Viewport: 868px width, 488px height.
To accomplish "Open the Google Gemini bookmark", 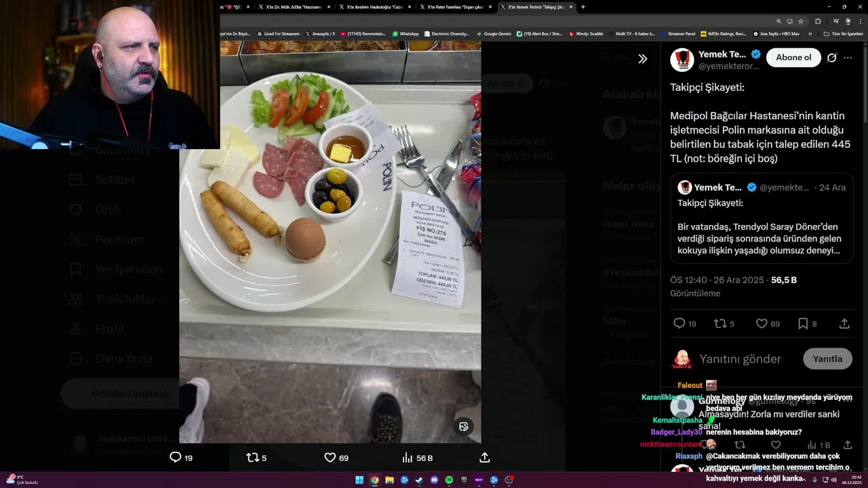I will pyautogui.click(x=494, y=34).
